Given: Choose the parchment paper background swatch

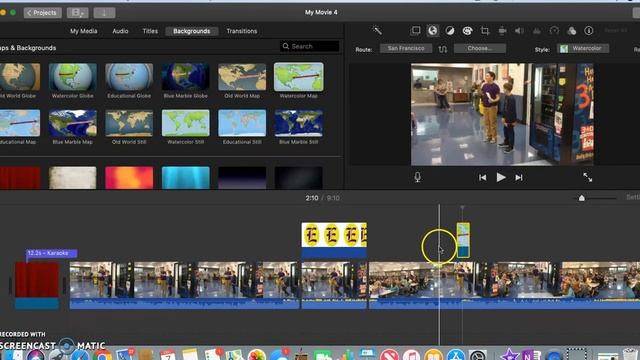Looking at the screenshot, I should tap(73, 178).
